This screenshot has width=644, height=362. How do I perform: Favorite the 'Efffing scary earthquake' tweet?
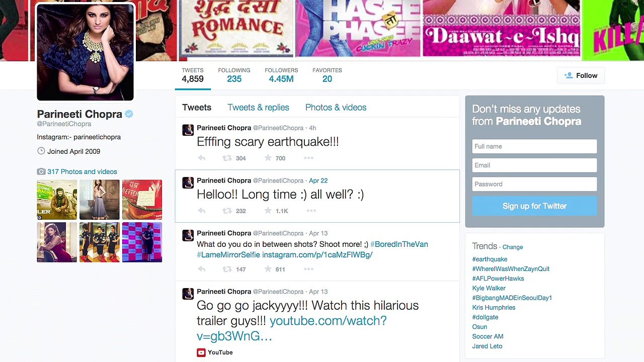pyautogui.click(x=268, y=158)
